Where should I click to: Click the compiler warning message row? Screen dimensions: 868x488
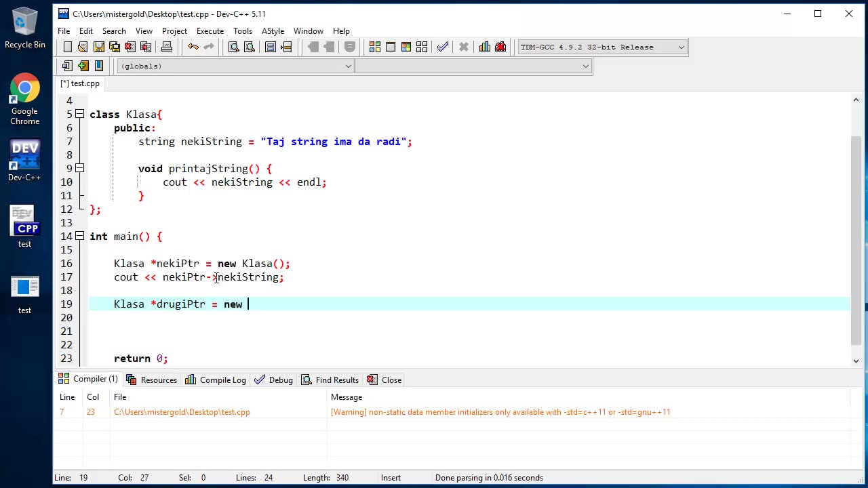click(452, 412)
